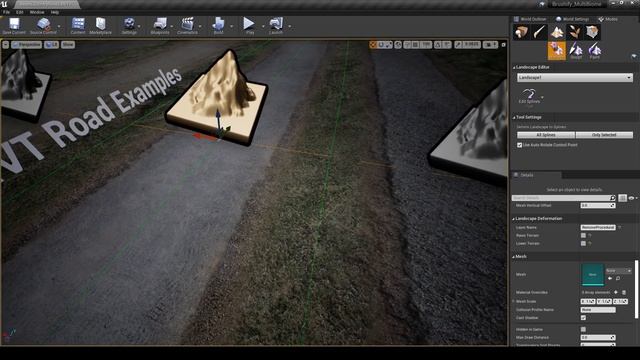Screen dimensions: 640x360
Task: Open the Mesh asset None dropdown
Action: (x=618, y=271)
